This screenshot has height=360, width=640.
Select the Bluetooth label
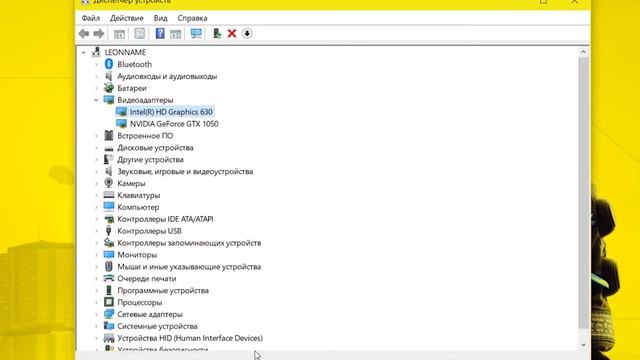[134, 64]
